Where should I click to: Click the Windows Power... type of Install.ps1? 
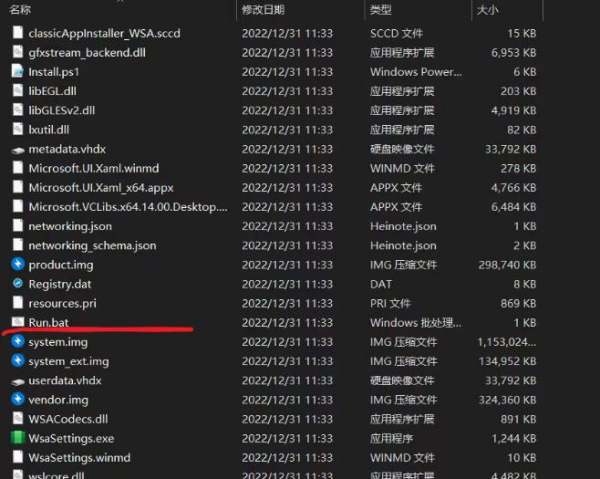(416, 72)
